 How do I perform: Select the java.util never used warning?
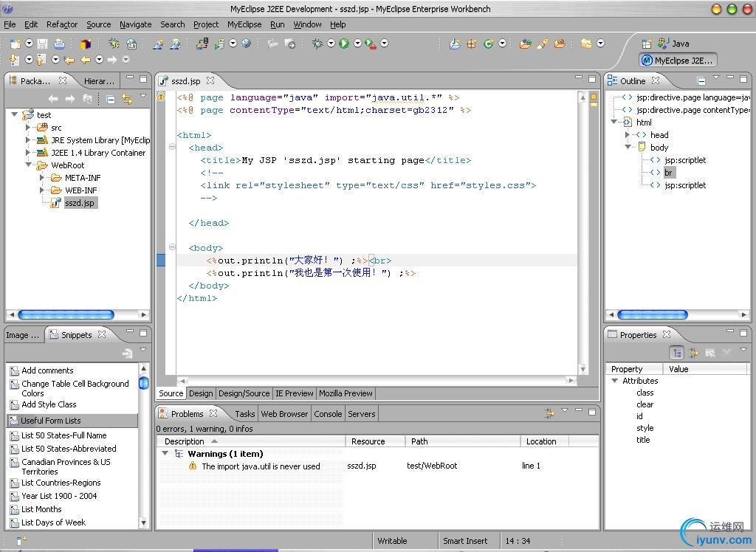click(261, 466)
